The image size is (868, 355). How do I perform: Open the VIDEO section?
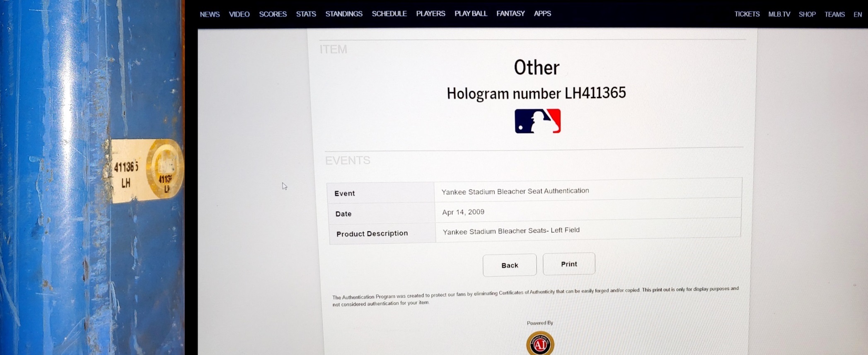(239, 14)
